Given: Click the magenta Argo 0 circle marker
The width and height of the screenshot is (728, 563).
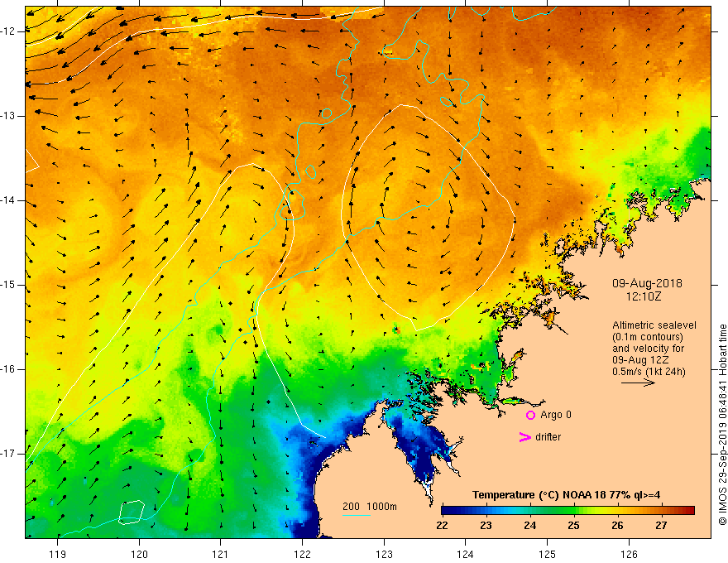Looking at the screenshot, I should click(530, 415).
